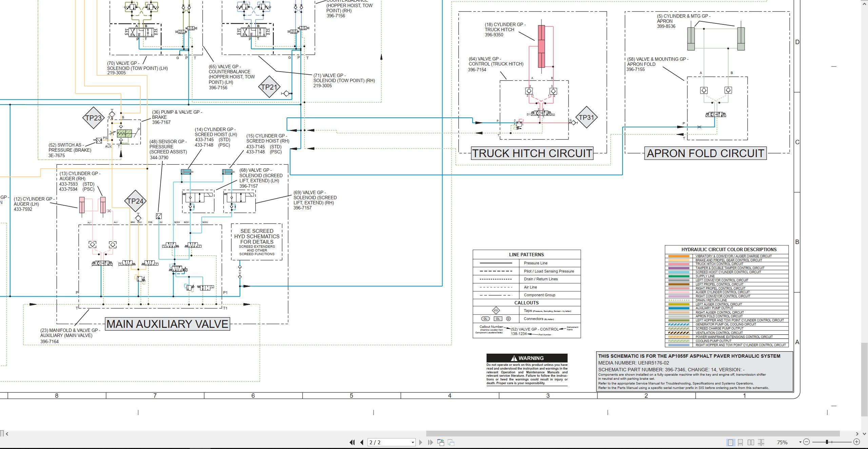Go forward to next view
The image size is (868, 449).
[451, 442]
